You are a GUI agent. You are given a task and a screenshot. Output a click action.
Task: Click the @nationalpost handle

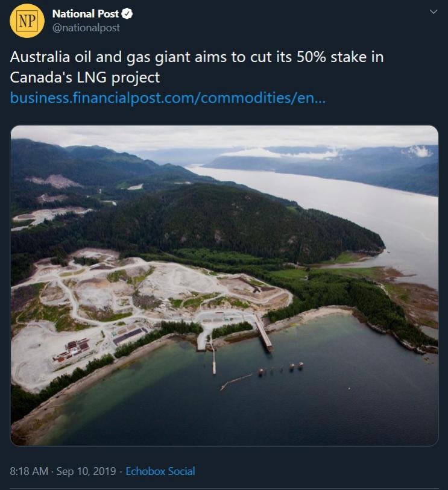click(x=86, y=28)
